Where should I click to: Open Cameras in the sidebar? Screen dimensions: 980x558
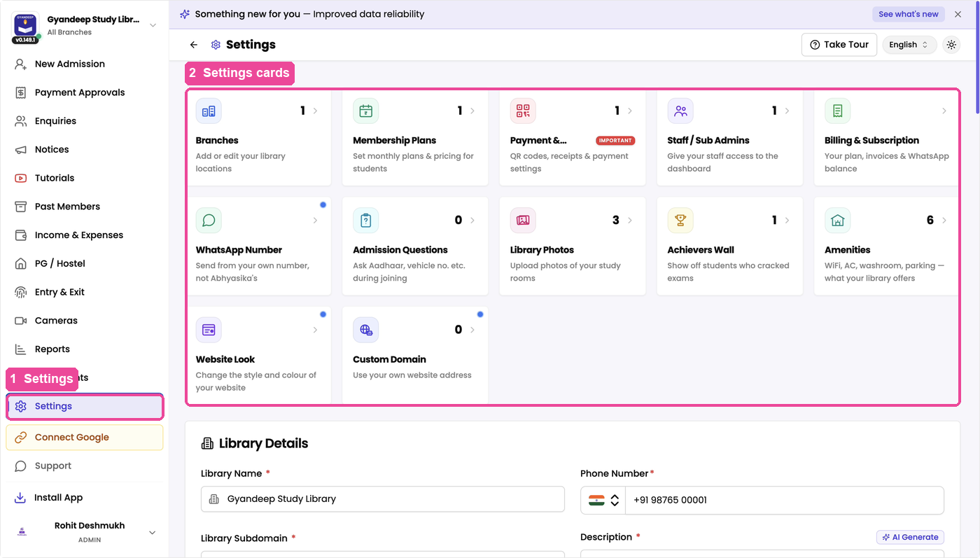coord(85,321)
